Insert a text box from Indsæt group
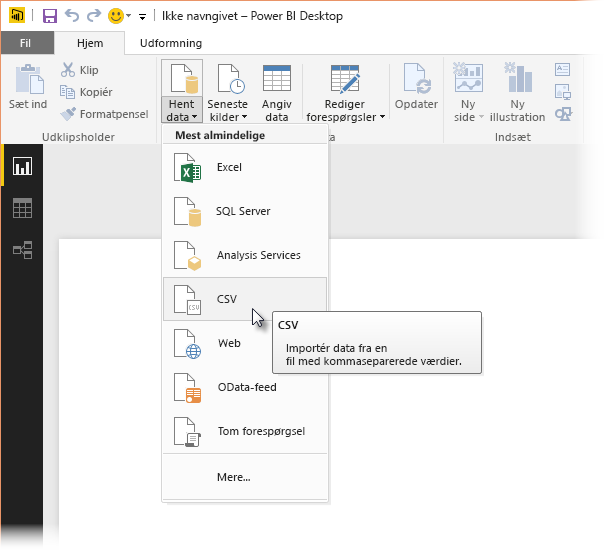 click(x=563, y=69)
